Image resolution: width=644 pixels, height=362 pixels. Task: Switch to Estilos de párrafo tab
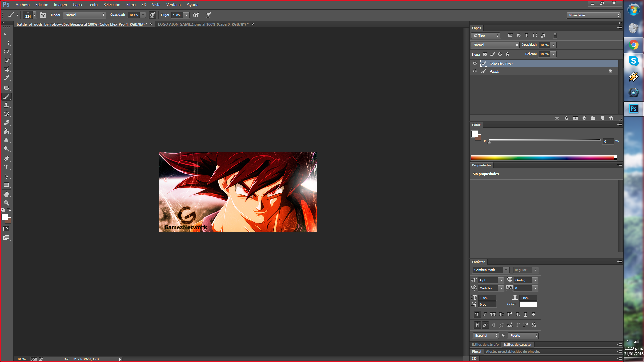(x=485, y=345)
